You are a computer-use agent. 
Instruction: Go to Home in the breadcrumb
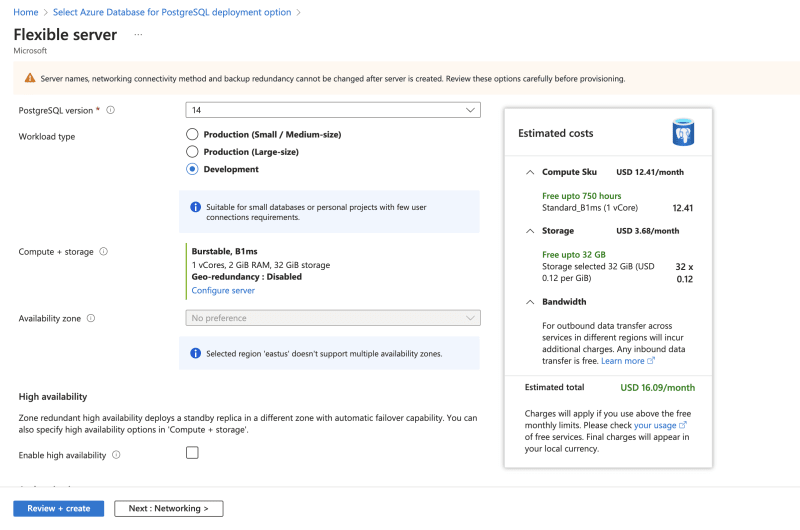point(26,12)
